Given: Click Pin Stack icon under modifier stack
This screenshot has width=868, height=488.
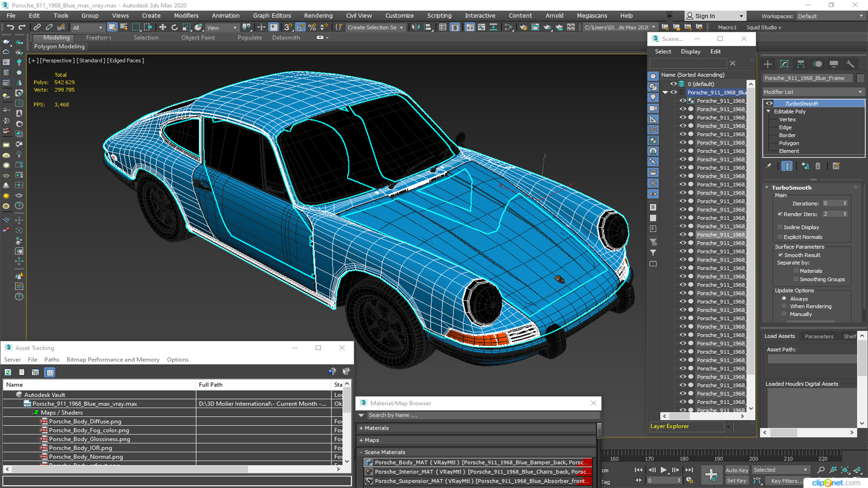Looking at the screenshot, I should tap(768, 166).
